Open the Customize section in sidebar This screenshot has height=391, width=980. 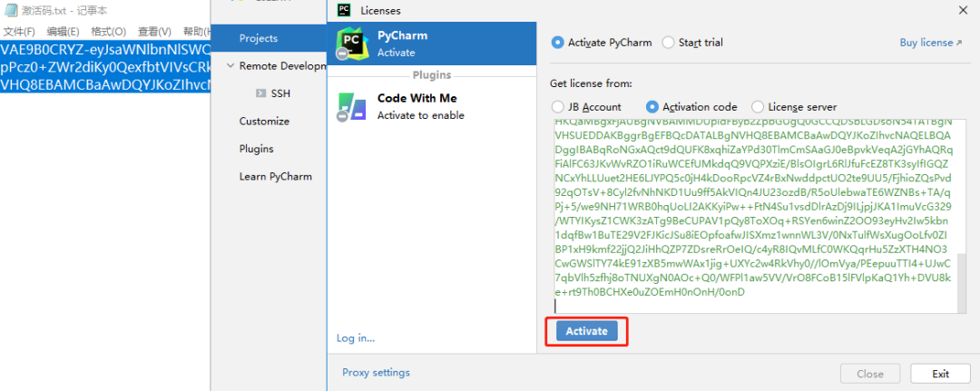click(264, 122)
